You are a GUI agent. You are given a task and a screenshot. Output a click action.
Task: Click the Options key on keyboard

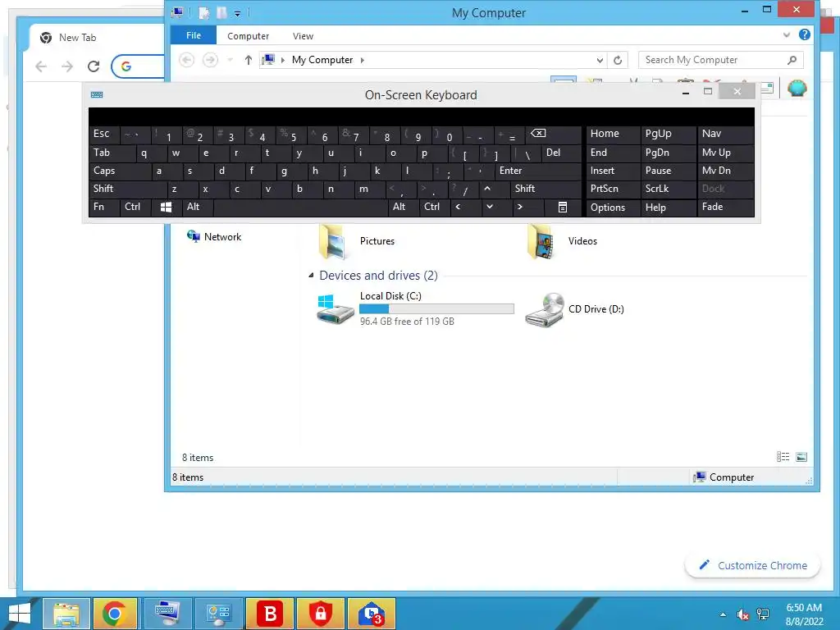click(x=614, y=208)
